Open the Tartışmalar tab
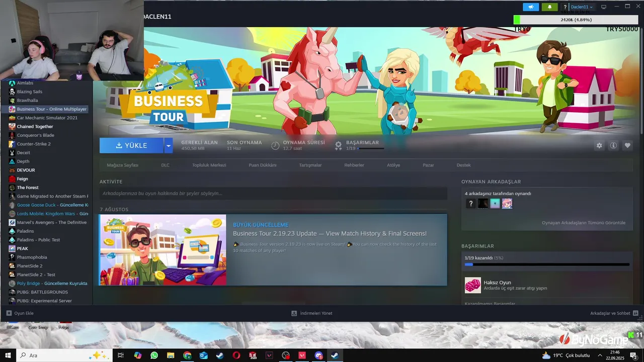Image resolution: width=644 pixels, height=362 pixels. coord(310,165)
